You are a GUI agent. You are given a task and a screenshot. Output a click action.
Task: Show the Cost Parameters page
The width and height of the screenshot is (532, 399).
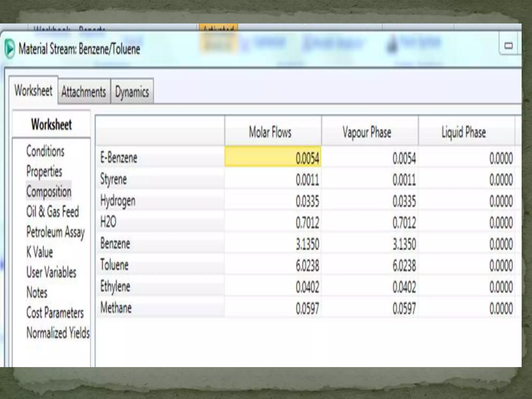click(x=55, y=313)
